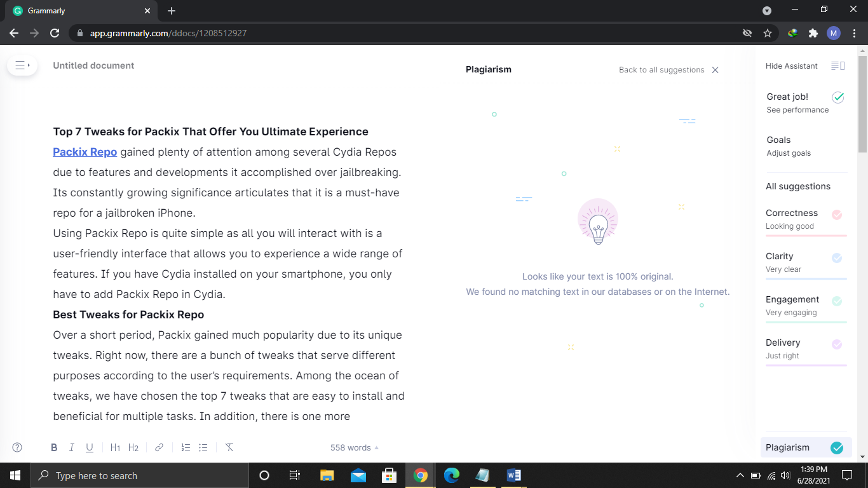Click the Plagiarism teal check icon
This screenshot has width=868, height=488.
pos(837,448)
